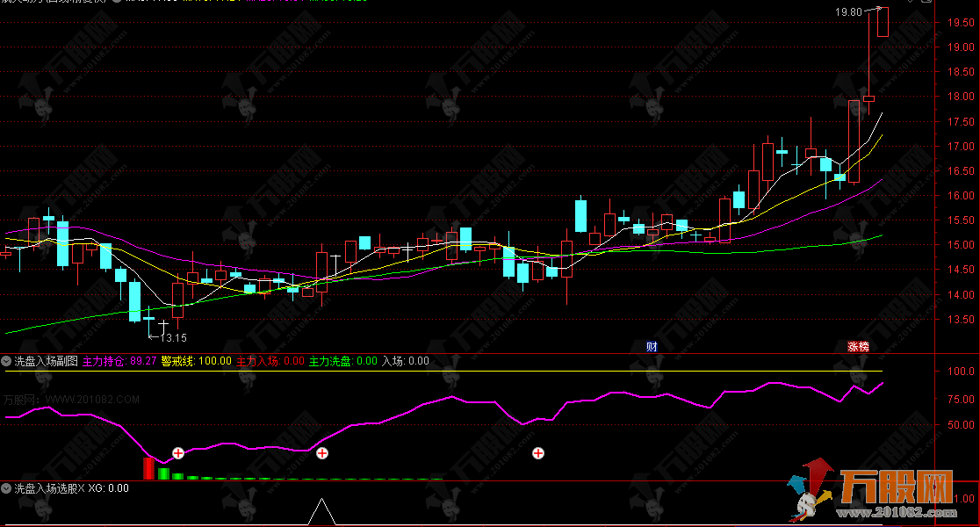Expand the 洗盘入场副图 indicator dropdown
This screenshot has height=527, width=980.
click(7, 360)
